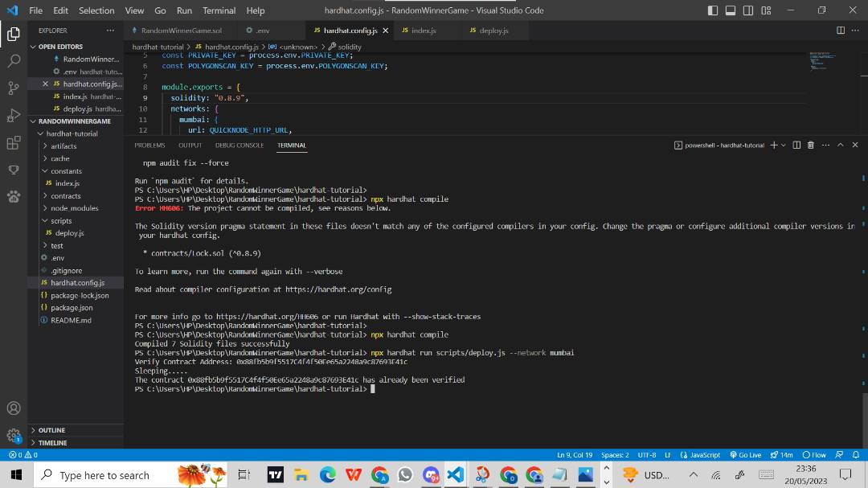Launch a new terminal with plus icon
The height and width of the screenshot is (488, 868).
pyautogui.click(x=774, y=145)
